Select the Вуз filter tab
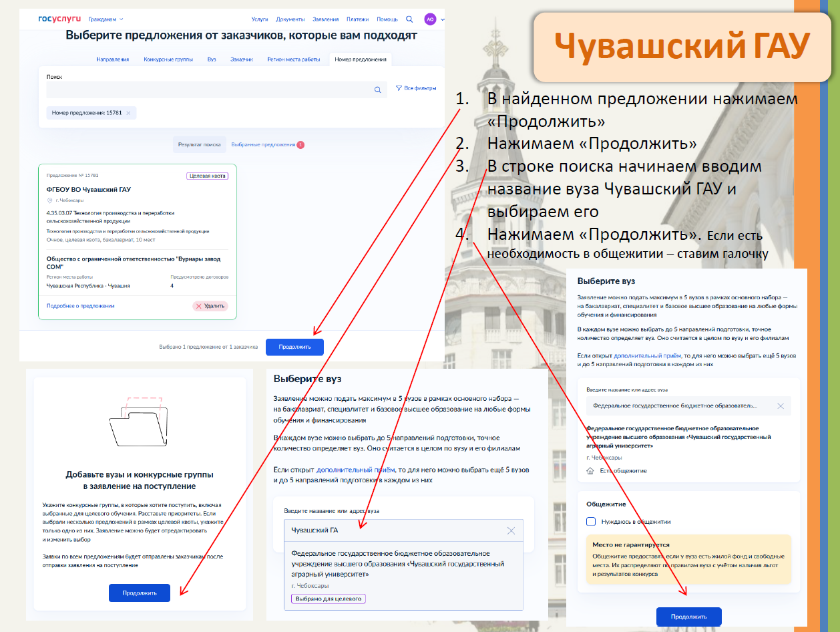The height and width of the screenshot is (632, 840). point(212,59)
